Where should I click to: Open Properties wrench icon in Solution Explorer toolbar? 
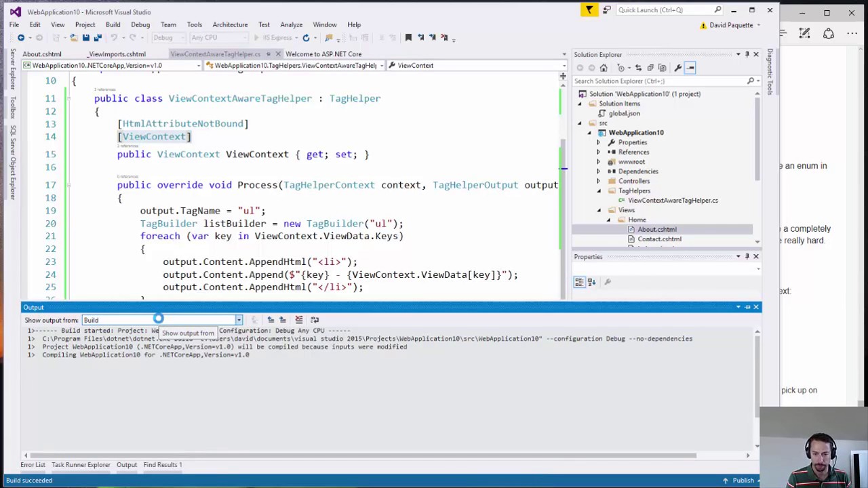[677, 68]
